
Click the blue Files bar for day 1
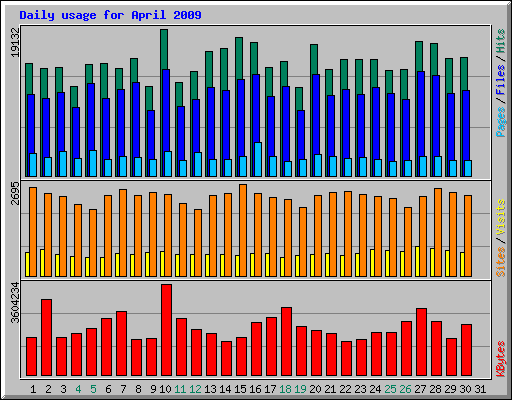point(31,123)
